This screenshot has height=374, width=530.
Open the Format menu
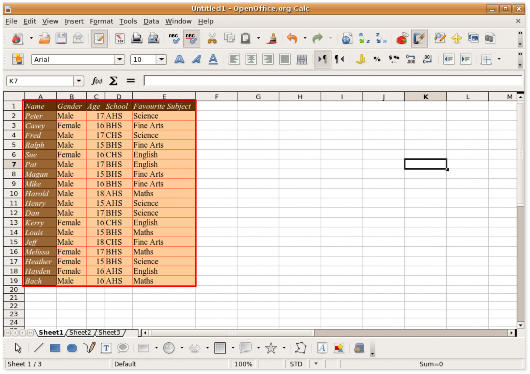point(101,21)
